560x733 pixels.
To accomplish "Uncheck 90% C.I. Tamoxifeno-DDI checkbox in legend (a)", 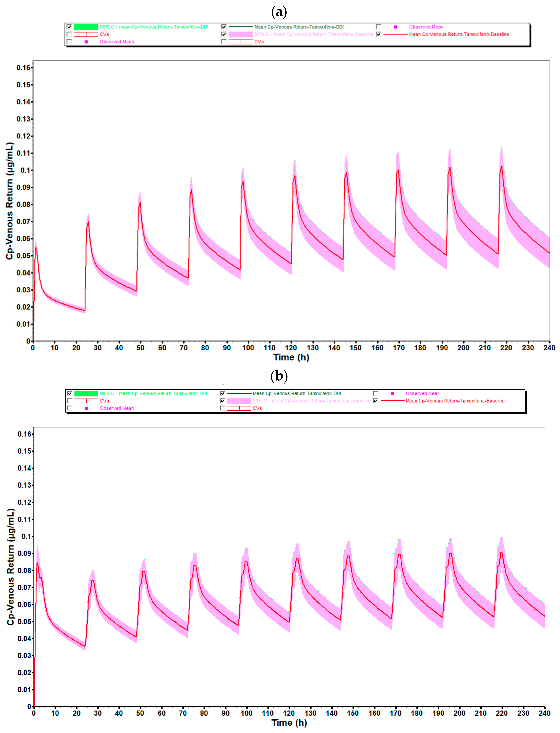I will click(69, 27).
